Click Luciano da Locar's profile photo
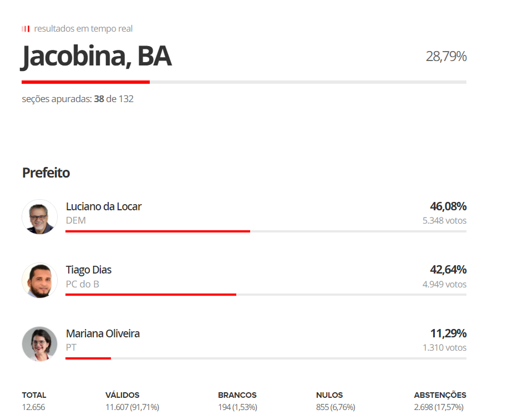 tap(39, 217)
